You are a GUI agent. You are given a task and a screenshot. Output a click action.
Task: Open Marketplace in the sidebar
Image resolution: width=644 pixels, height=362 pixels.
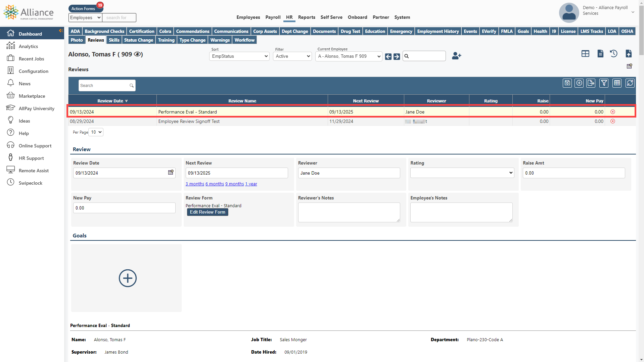32,96
